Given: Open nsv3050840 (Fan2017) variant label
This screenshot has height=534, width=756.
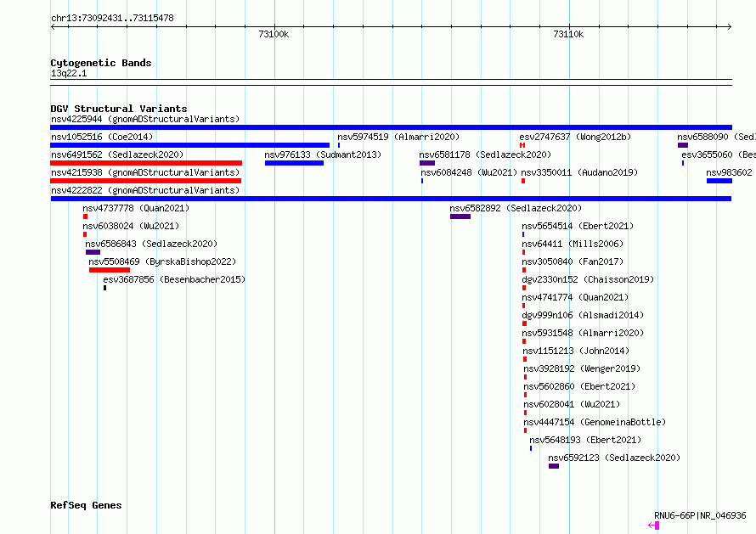Looking at the screenshot, I should coord(573,261).
